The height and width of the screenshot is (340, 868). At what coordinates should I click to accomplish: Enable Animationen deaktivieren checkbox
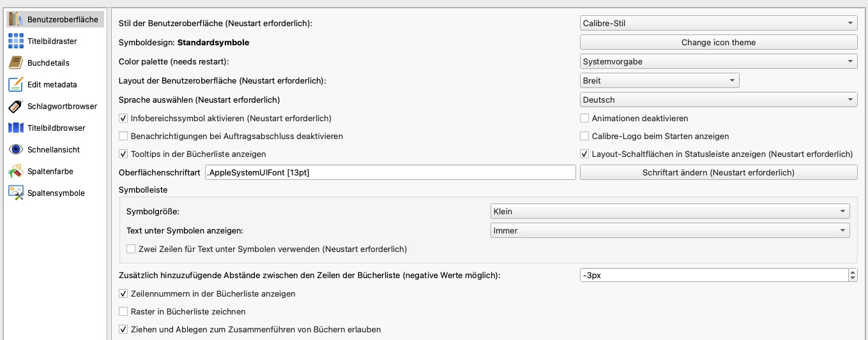[584, 119]
